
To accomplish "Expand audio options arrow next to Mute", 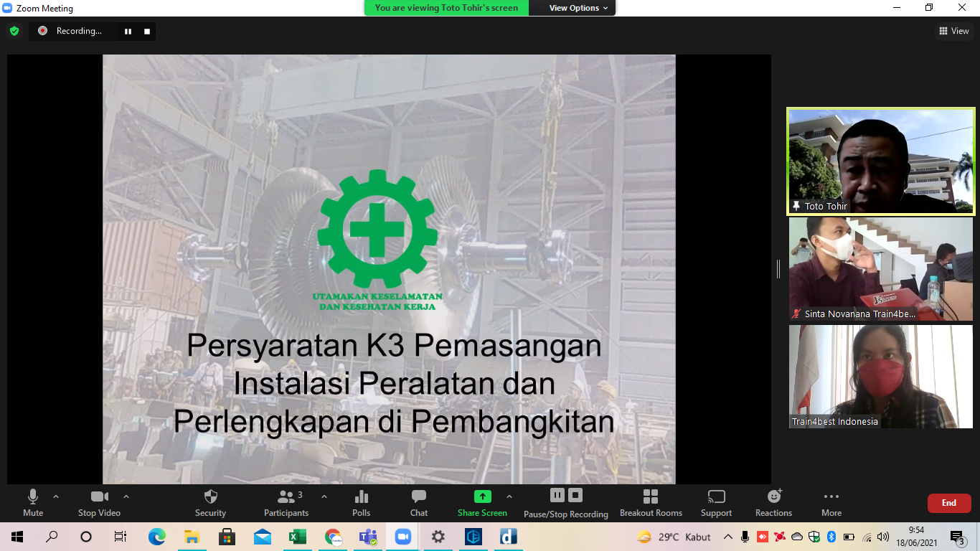I will [56, 496].
